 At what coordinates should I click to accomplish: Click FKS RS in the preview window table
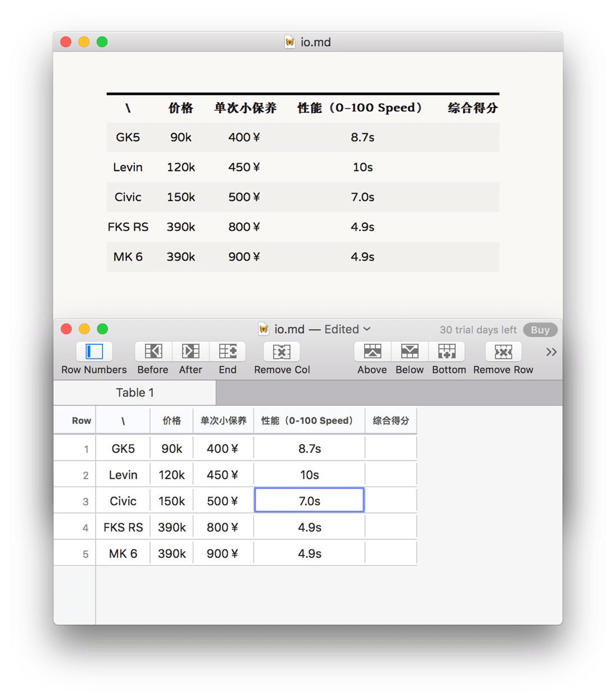(128, 226)
